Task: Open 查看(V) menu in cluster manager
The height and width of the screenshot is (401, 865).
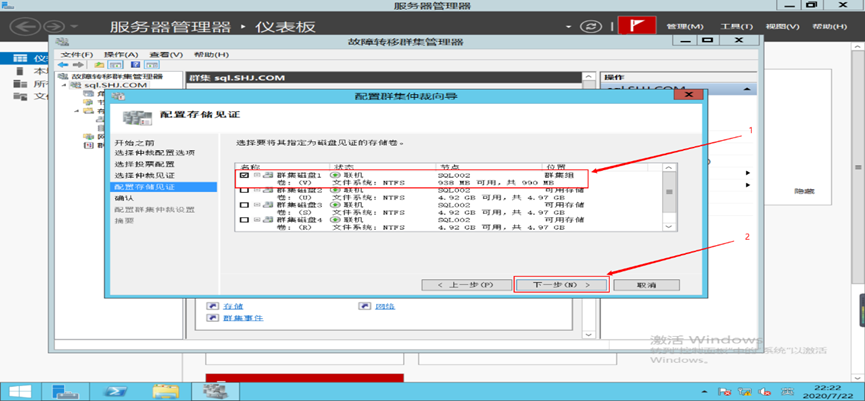Action: (165, 55)
